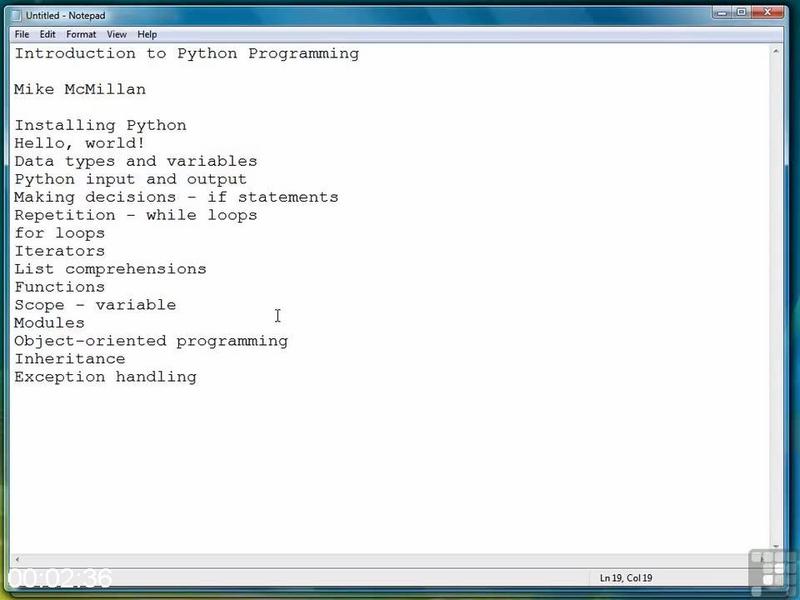
Task: Open the Help menu
Action: coord(147,34)
